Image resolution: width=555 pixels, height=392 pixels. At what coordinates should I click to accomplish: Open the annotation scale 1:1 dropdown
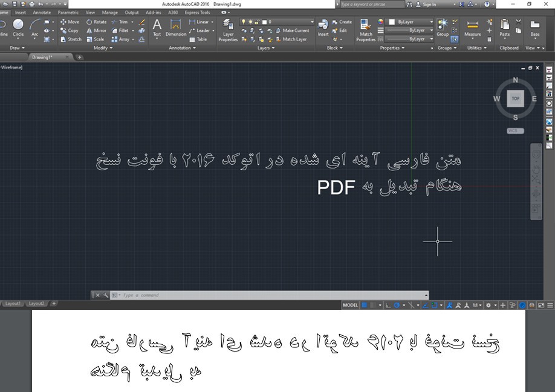[477, 305]
